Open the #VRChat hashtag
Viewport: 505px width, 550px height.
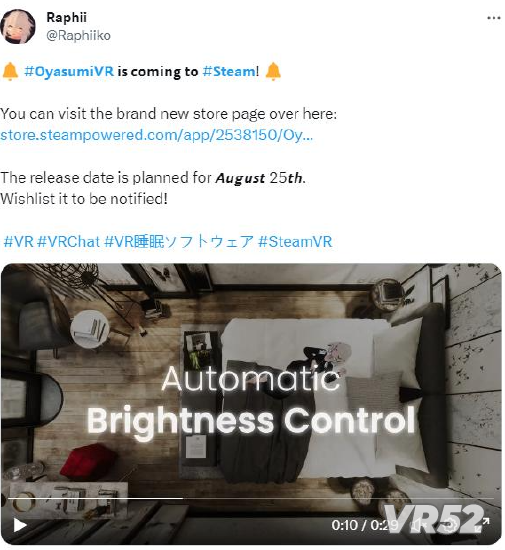[68, 242]
